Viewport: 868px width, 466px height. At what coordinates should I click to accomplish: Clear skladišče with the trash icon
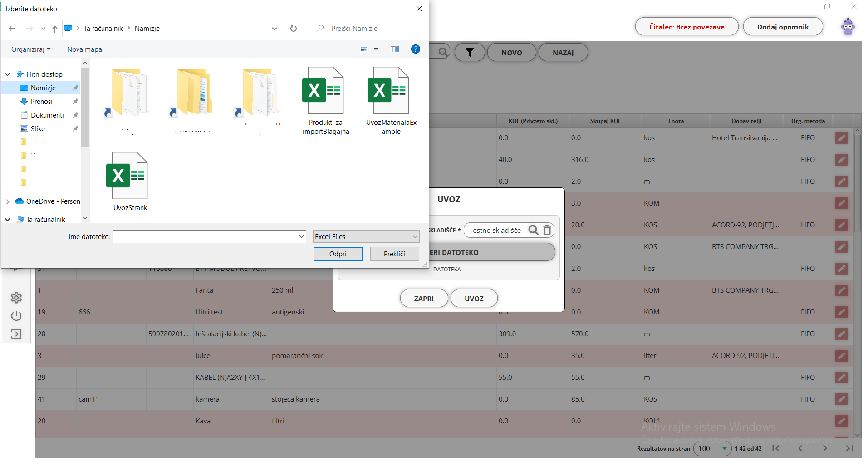pyautogui.click(x=547, y=231)
